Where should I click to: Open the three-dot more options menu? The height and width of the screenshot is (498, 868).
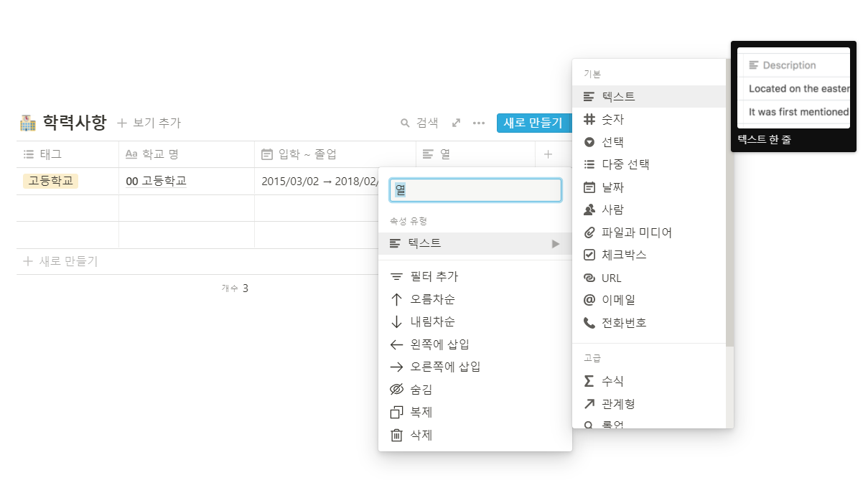tap(479, 123)
